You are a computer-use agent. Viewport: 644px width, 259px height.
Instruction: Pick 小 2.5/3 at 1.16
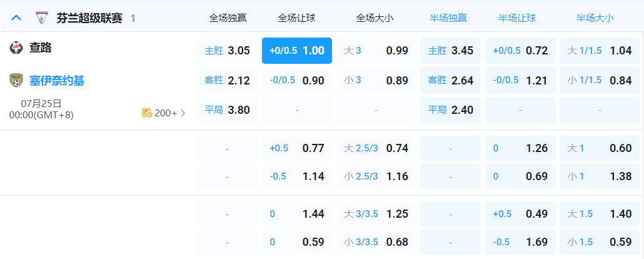click(x=376, y=176)
